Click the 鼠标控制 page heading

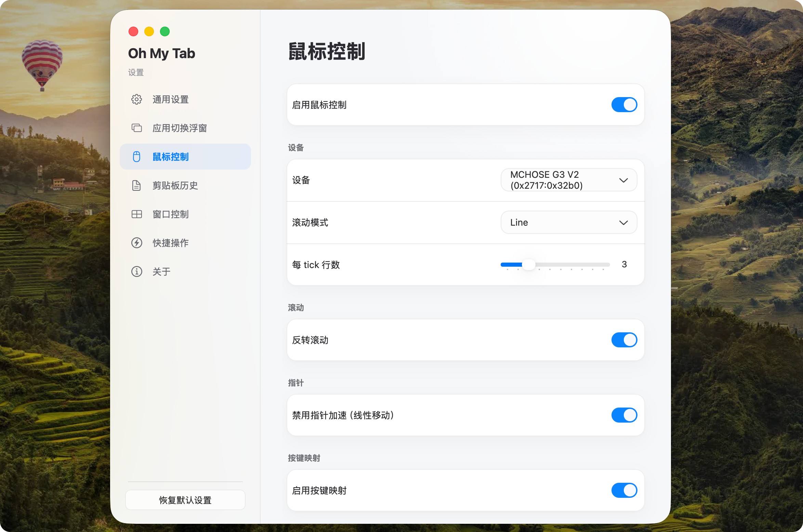tap(327, 52)
